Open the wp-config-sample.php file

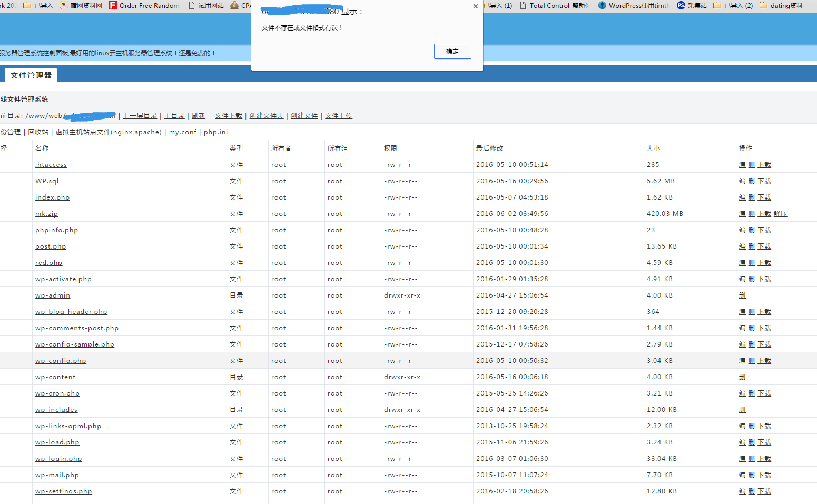pyautogui.click(x=75, y=344)
